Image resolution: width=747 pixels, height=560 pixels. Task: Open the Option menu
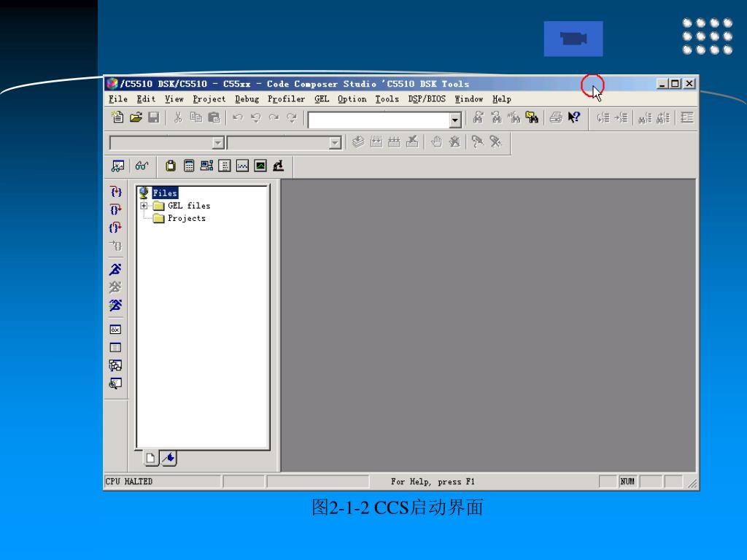(352, 99)
